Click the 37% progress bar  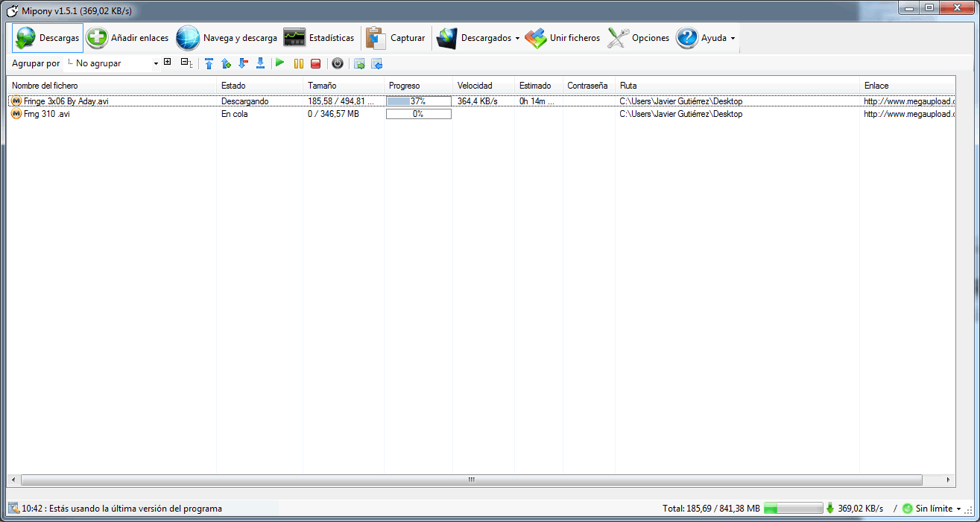tap(418, 101)
